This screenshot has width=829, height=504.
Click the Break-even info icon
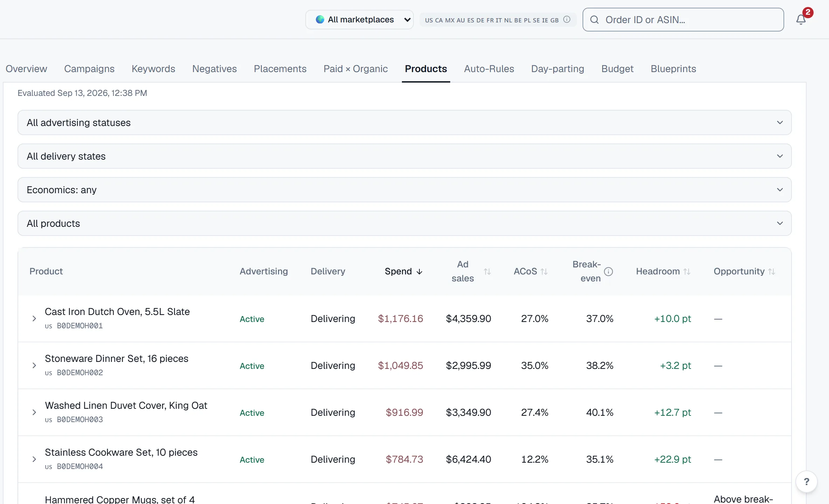(608, 271)
